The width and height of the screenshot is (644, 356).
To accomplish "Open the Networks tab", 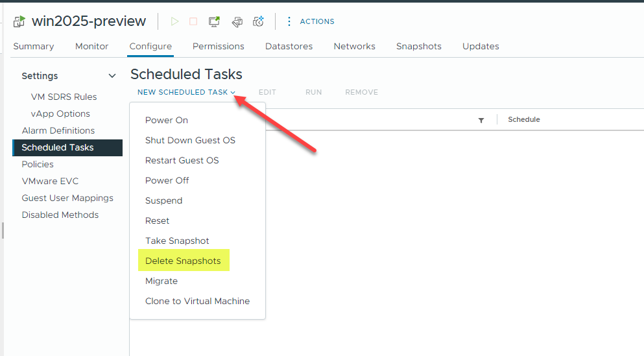I will pyautogui.click(x=355, y=47).
